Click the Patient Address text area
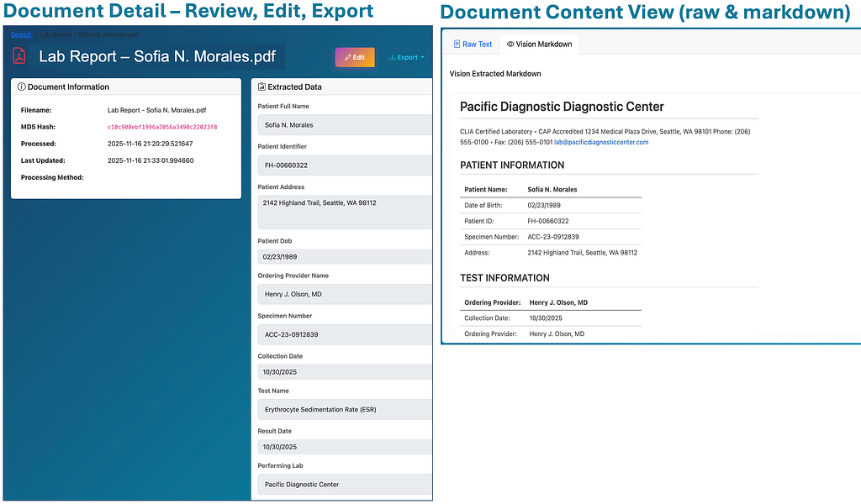 coord(344,212)
